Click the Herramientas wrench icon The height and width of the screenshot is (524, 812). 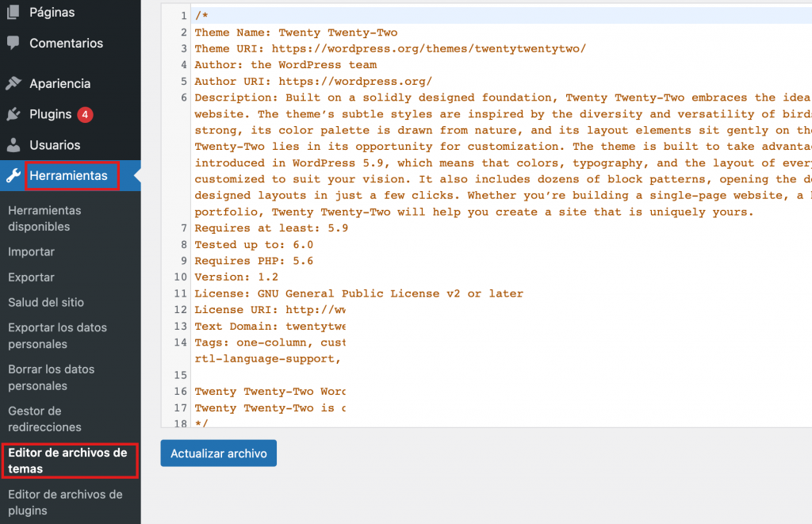click(13, 176)
